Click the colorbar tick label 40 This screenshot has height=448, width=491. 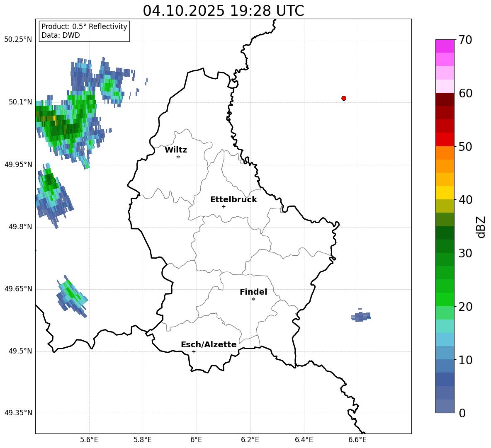(x=465, y=200)
